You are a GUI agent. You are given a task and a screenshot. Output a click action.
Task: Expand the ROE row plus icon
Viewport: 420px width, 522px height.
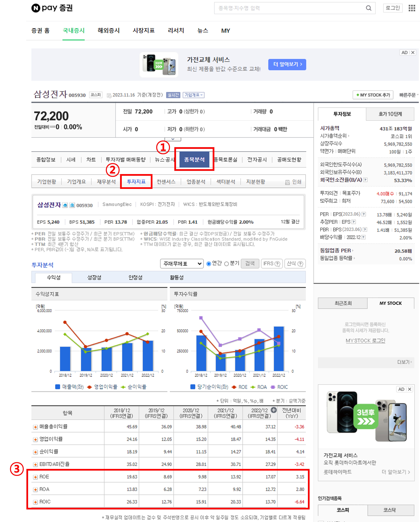[x=36, y=477]
